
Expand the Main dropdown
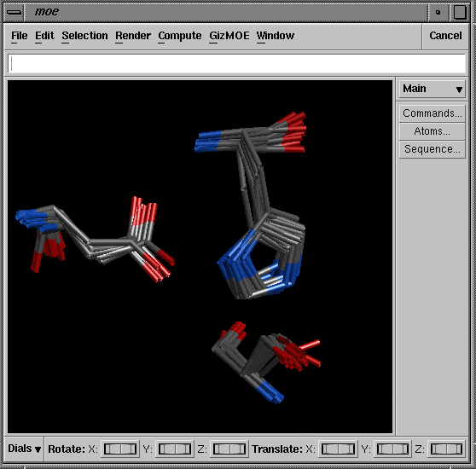click(432, 89)
